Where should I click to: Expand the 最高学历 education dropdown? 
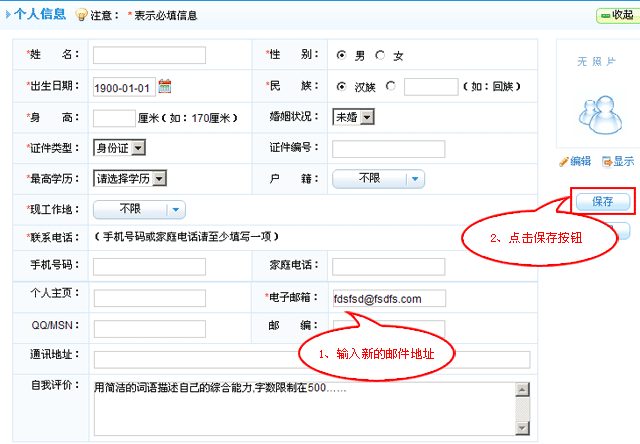click(129, 179)
